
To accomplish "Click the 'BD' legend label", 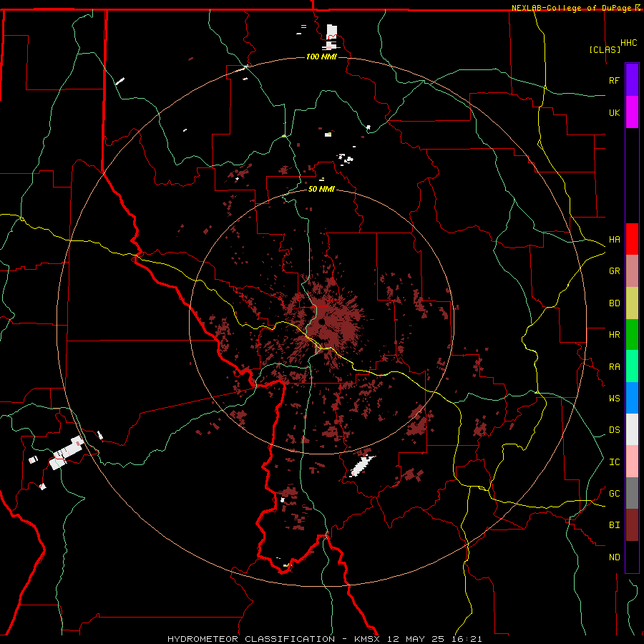I will tap(614, 303).
